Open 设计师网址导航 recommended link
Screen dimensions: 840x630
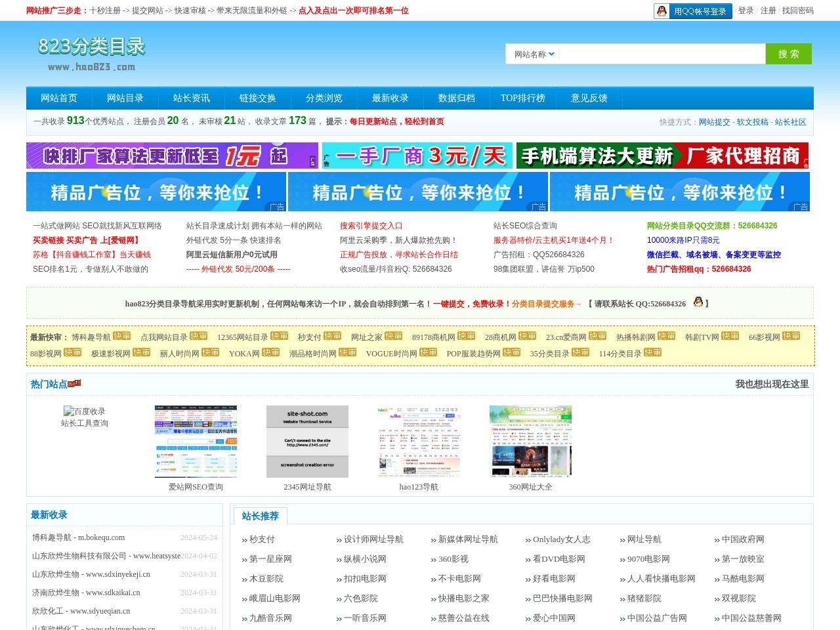pyautogui.click(x=373, y=539)
